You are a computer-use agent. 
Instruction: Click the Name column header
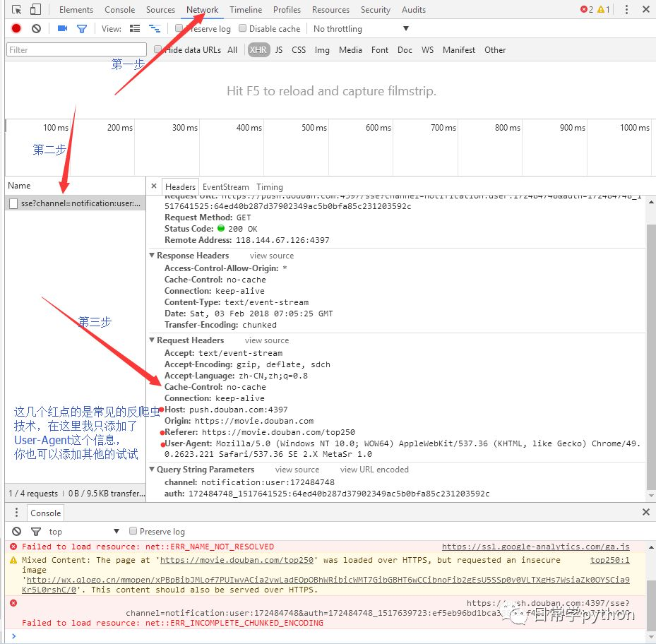(x=76, y=186)
